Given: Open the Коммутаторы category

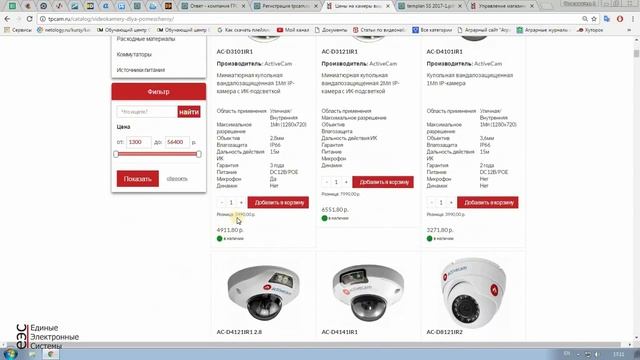Looking at the screenshot, I should click(x=134, y=54).
